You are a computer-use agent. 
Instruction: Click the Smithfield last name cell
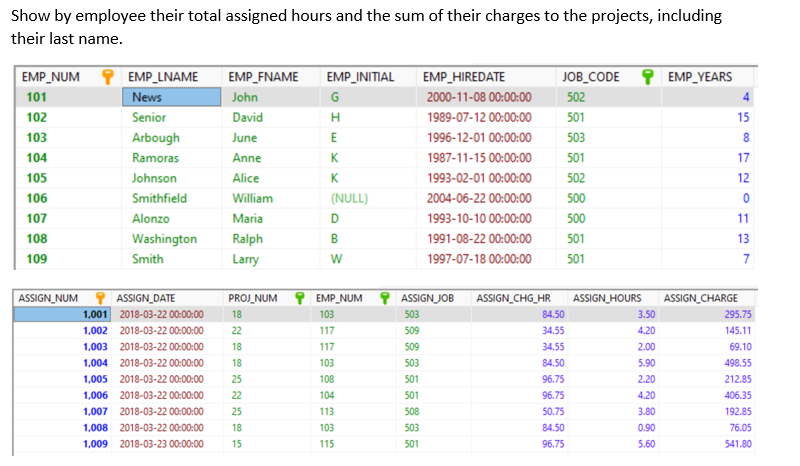point(171,198)
